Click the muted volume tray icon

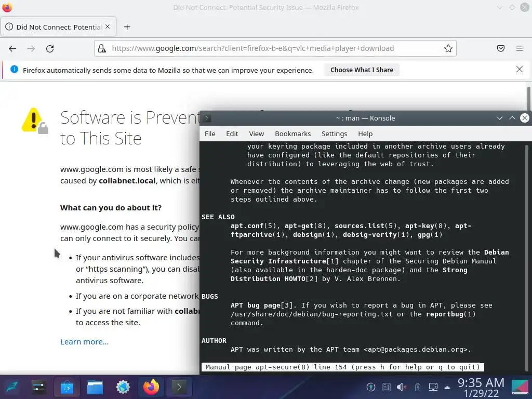402,387
